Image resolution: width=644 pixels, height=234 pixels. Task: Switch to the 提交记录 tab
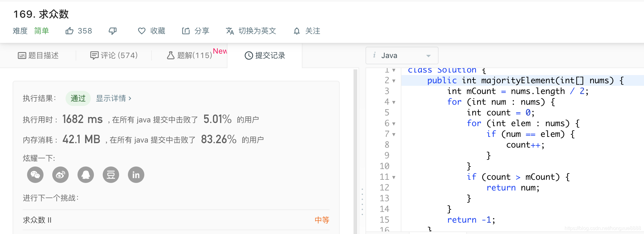click(x=265, y=56)
